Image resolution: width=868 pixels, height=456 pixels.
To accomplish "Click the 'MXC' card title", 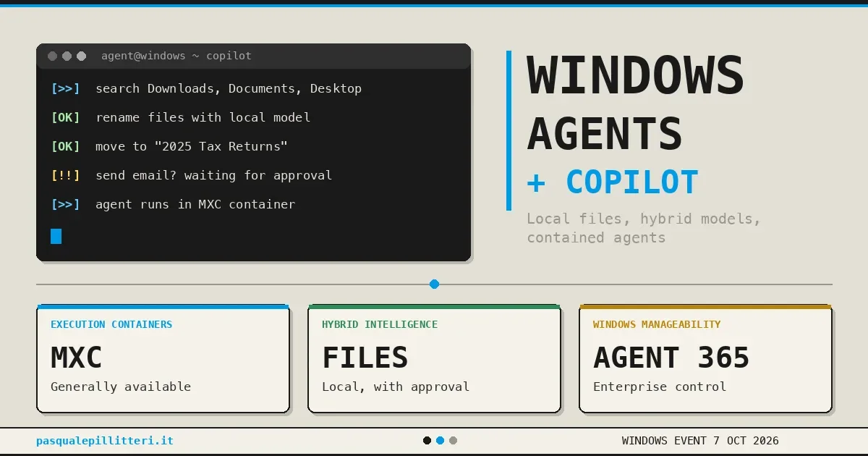I will coord(77,358).
